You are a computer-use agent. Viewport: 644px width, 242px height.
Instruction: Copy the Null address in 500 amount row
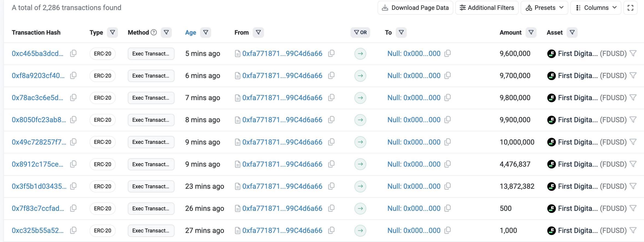(447, 208)
